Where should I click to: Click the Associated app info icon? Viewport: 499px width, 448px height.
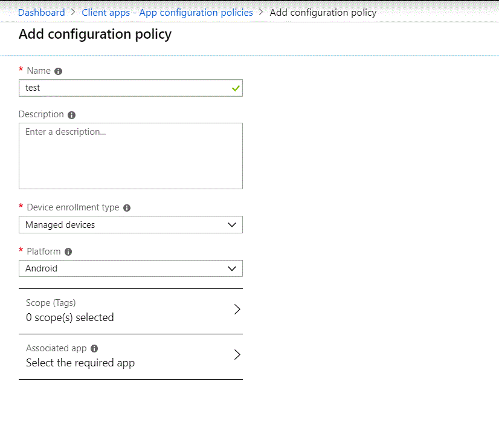pos(94,349)
